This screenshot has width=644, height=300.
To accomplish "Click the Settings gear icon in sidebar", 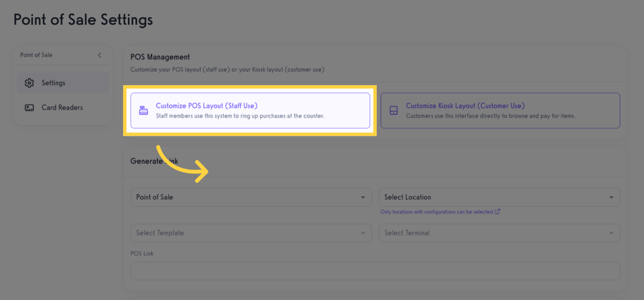I will (x=29, y=83).
